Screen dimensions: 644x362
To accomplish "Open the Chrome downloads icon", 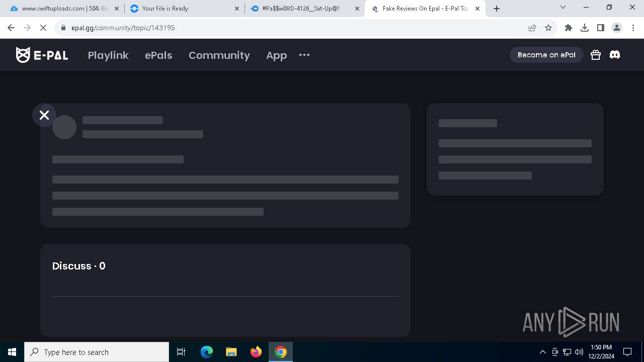I will click(x=585, y=28).
